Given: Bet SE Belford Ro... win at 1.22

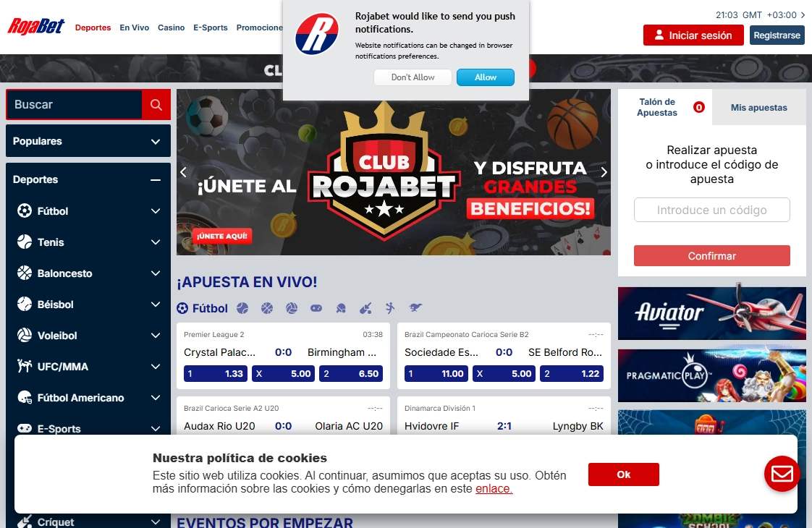Looking at the screenshot, I should (572, 374).
